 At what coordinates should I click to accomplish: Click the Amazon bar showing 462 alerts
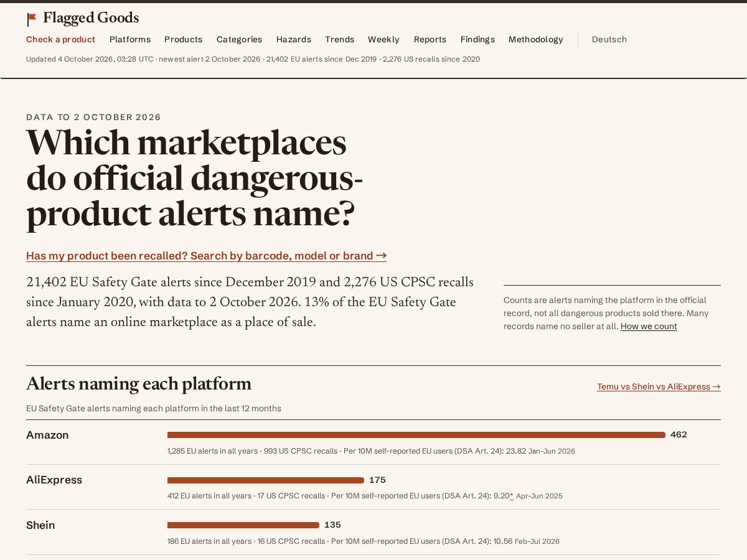pos(416,435)
